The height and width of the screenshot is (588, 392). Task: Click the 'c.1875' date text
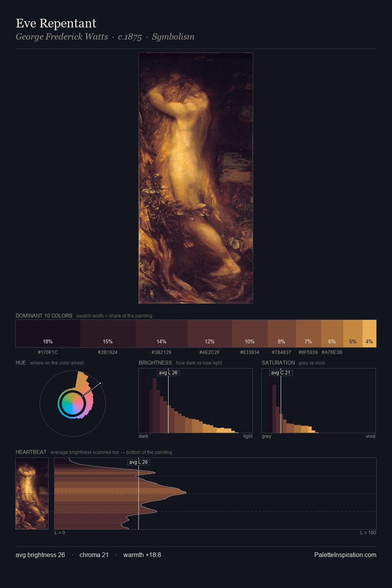point(130,37)
